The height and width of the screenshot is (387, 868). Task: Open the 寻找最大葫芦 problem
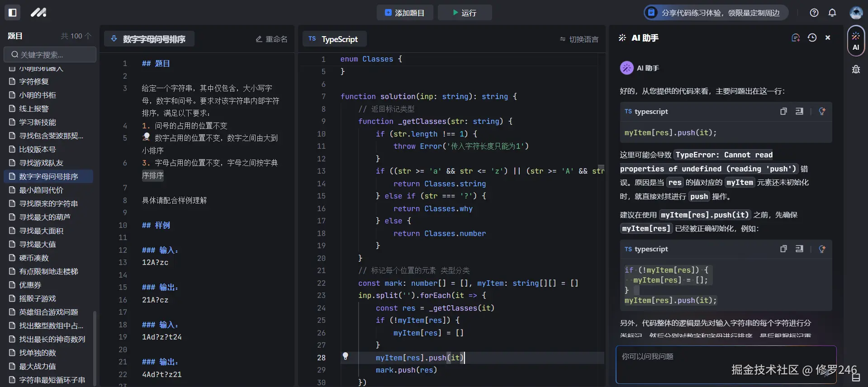(44, 217)
